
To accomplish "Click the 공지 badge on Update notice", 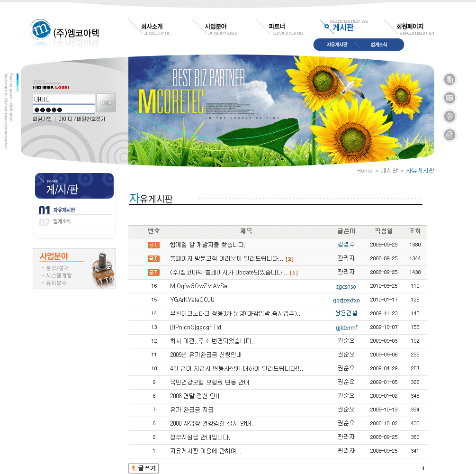I will 153,273.
